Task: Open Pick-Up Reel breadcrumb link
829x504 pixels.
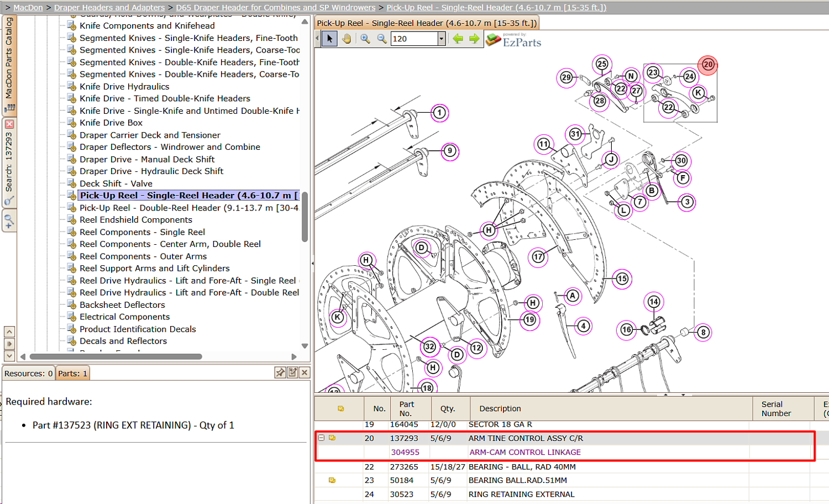Action: pyautogui.click(x=496, y=8)
